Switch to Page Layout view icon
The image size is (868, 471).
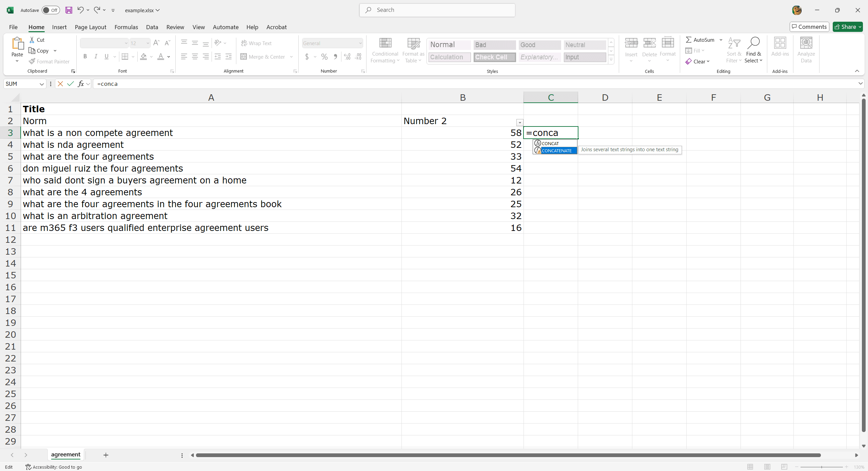[x=767, y=467]
